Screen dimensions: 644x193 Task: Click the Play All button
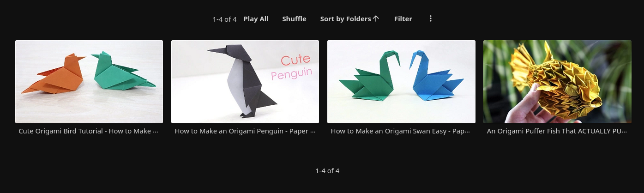[256, 19]
